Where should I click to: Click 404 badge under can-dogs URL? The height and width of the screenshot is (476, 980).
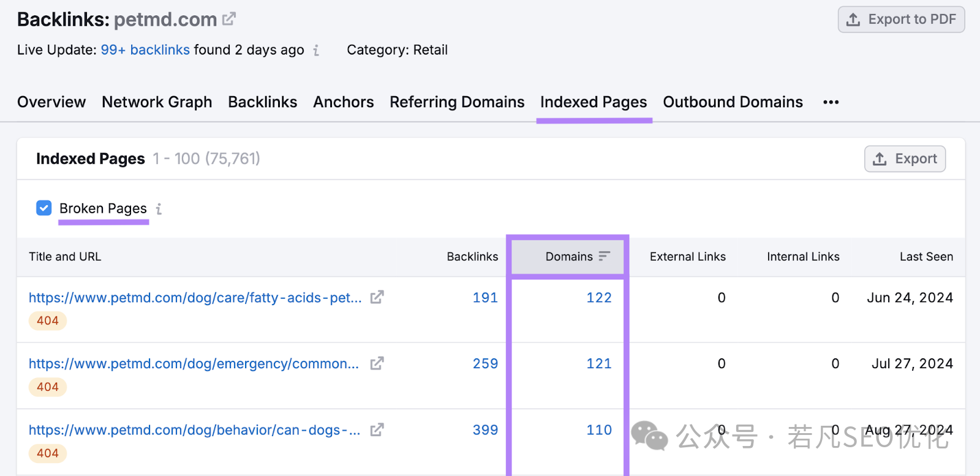pyautogui.click(x=48, y=453)
